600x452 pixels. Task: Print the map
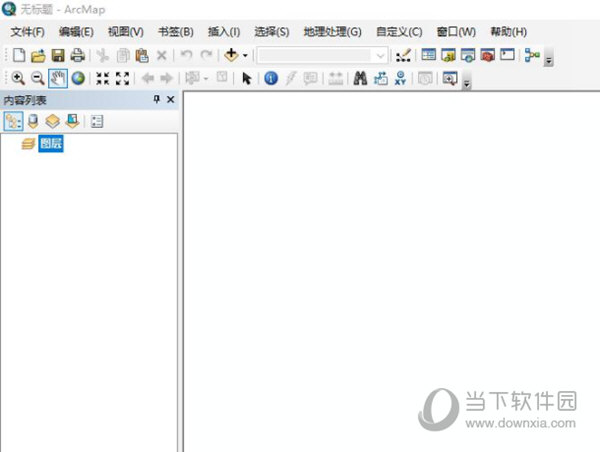click(x=77, y=55)
